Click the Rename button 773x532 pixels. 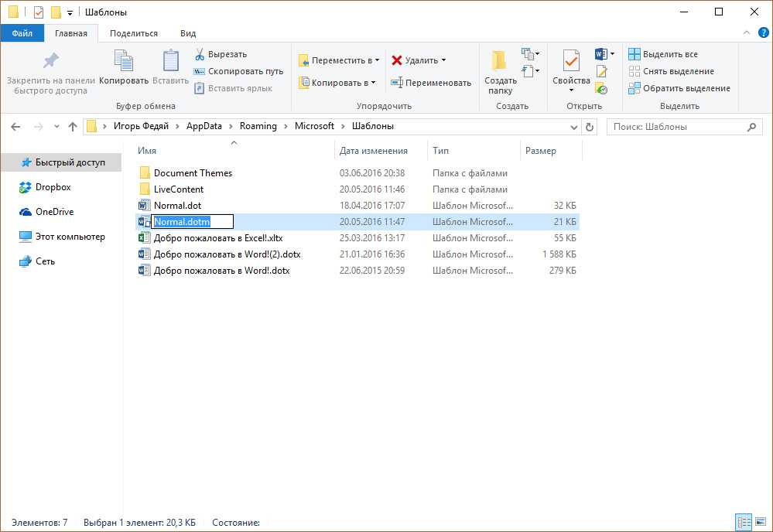coord(431,83)
